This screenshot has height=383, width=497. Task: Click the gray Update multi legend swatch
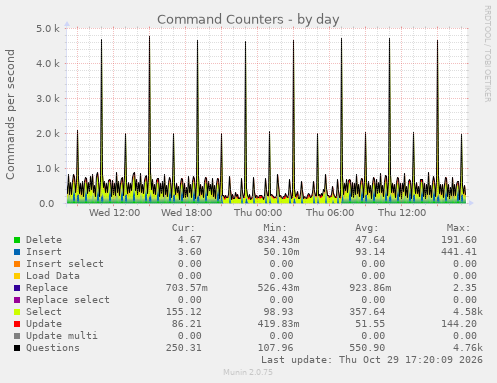click(x=17, y=336)
